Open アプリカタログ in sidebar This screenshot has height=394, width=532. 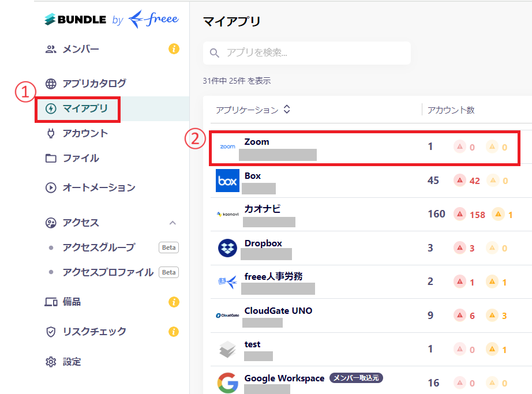tap(94, 84)
